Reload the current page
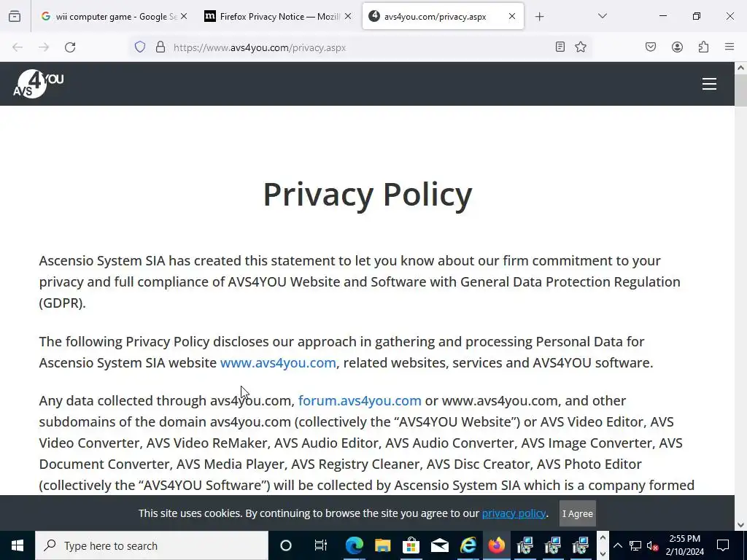Viewport: 747px width, 560px height. point(70,47)
